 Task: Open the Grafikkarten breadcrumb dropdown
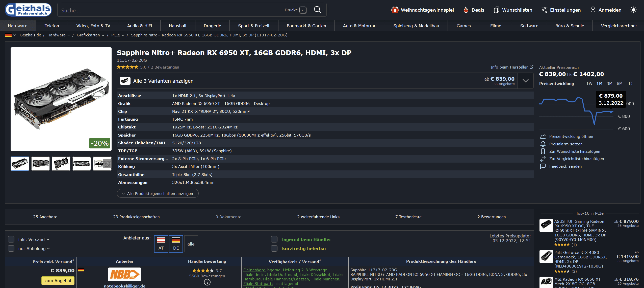click(103, 35)
